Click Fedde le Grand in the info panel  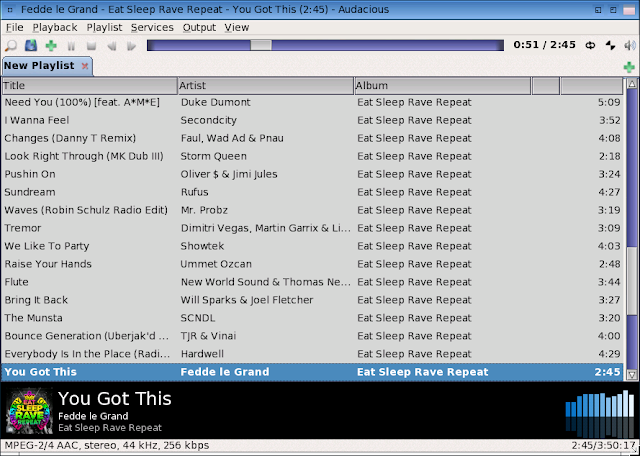click(93, 416)
